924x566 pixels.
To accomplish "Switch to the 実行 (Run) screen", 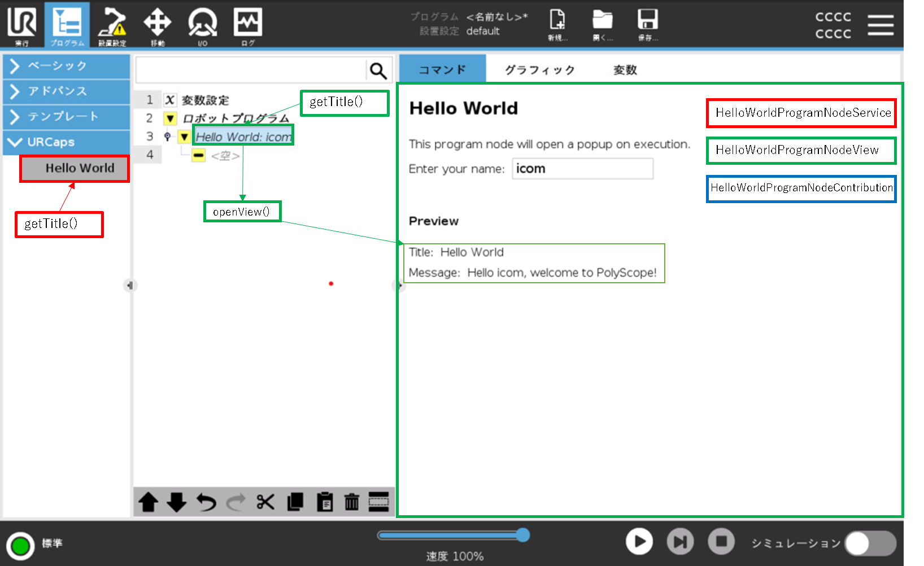I will click(21, 25).
